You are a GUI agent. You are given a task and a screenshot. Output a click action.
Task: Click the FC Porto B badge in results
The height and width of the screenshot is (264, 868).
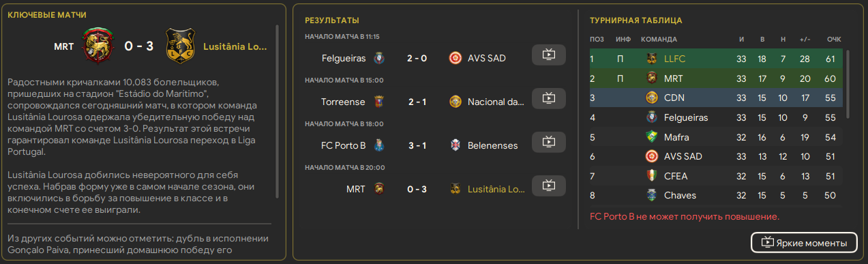[380, 145]
